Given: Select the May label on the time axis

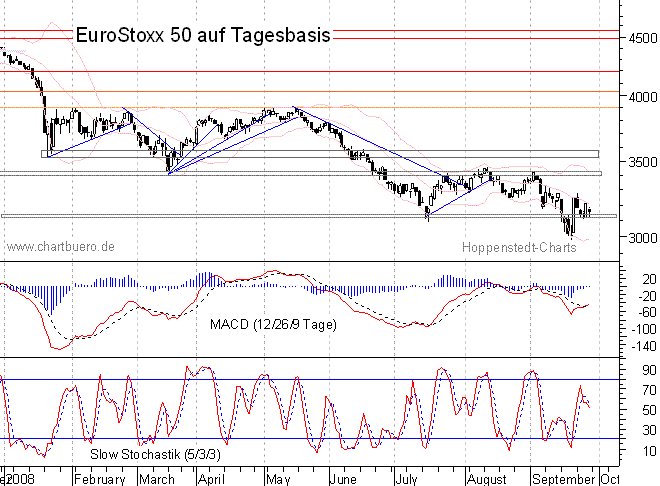Looking at the screenshot, I should pos(276,478).
